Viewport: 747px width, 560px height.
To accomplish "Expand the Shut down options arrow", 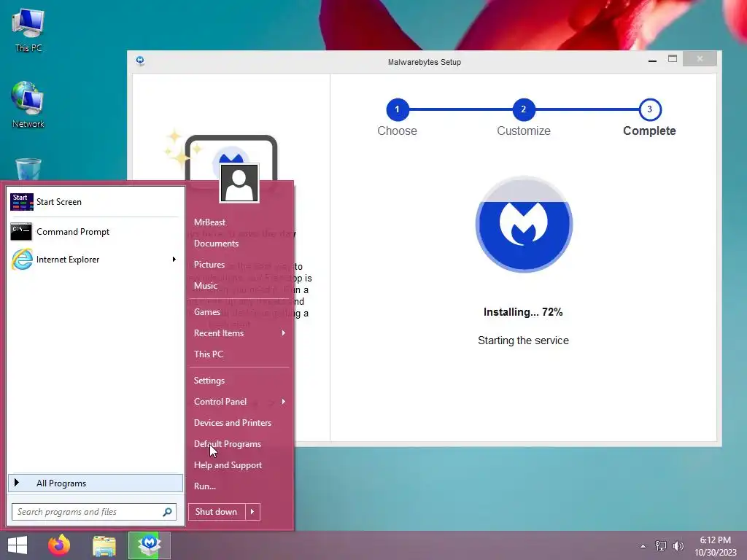I will (252, 512).
